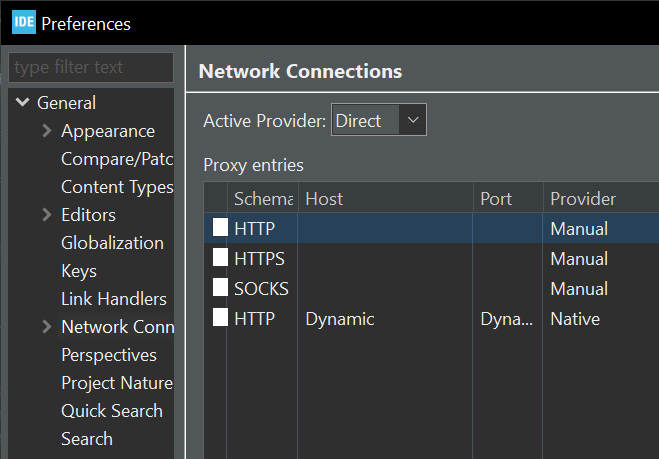Screen dimensions: 659x459
Task: Expand the Editors tree node
Action: coord(46,215)
